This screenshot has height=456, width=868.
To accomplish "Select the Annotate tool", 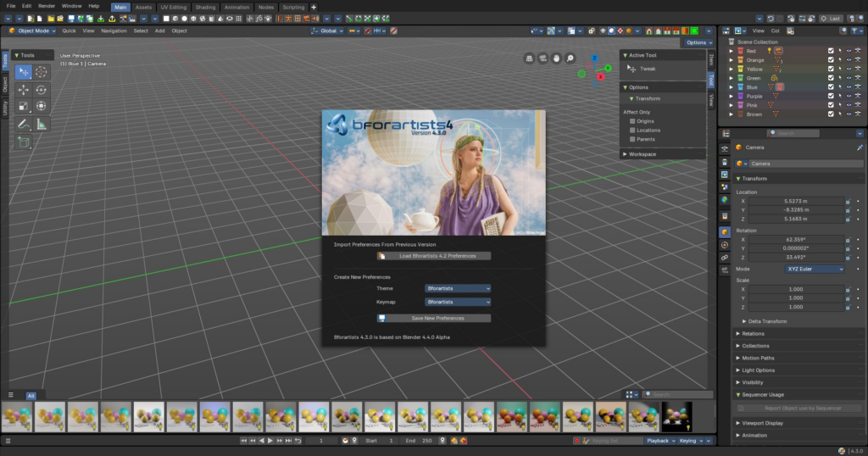I will pyautogui.click(x=23, y=124).
